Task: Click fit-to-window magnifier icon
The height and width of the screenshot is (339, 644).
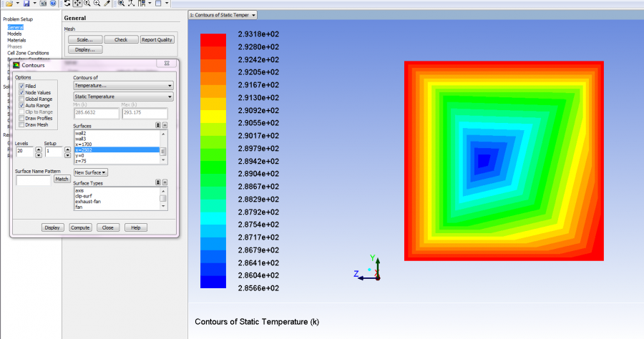Action: [x=121, y=4]
